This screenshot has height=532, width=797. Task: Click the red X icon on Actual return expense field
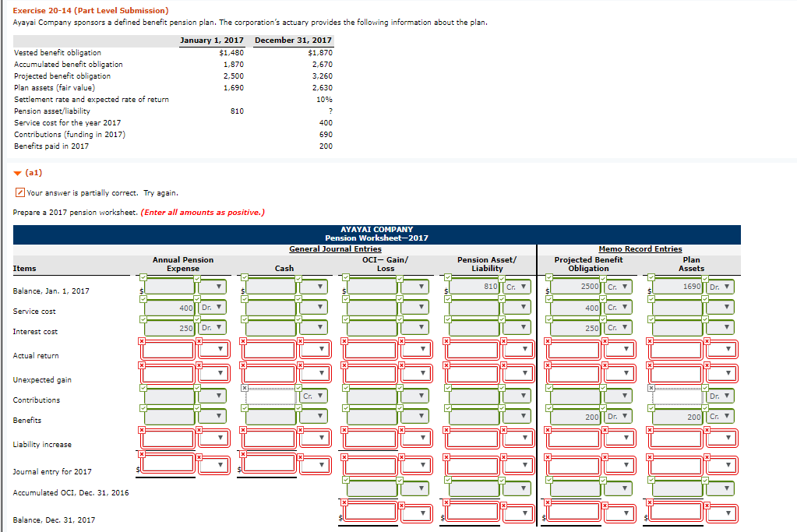143,340
